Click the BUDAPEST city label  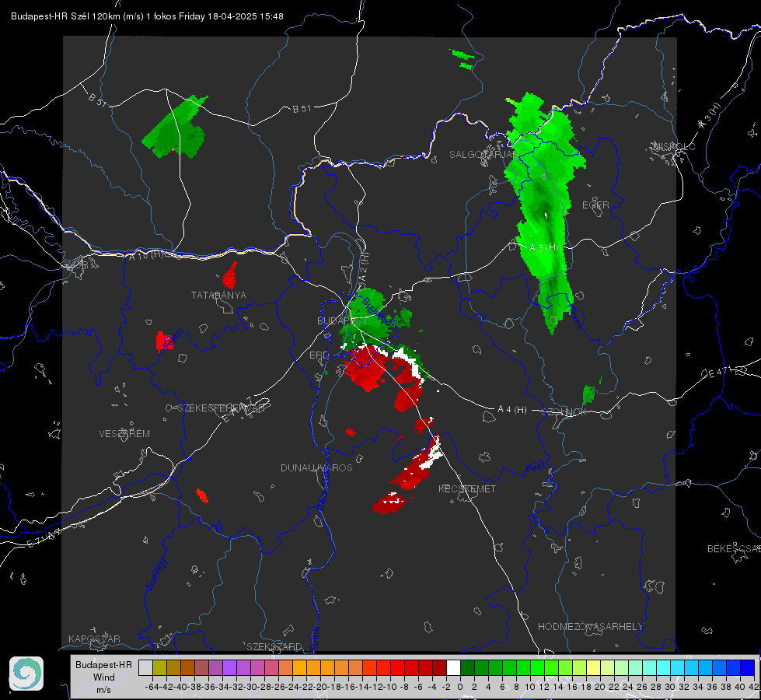tap(342, 320)
